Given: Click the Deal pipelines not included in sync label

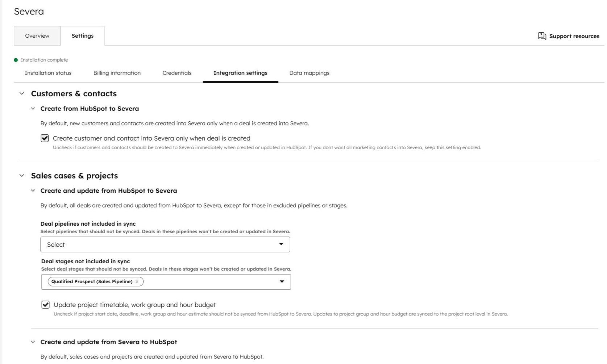Looking at the screenshot, I should point(88,224).
